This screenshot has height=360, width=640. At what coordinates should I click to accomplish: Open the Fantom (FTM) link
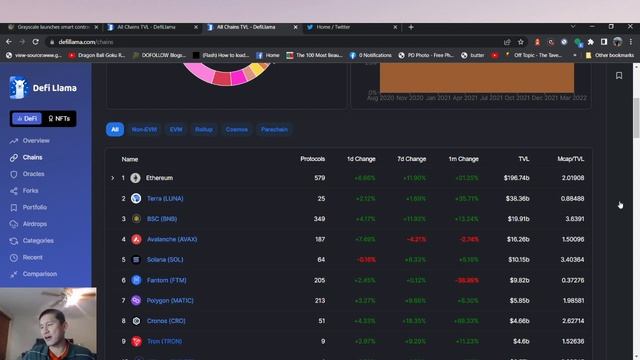(x=167, y=280)
